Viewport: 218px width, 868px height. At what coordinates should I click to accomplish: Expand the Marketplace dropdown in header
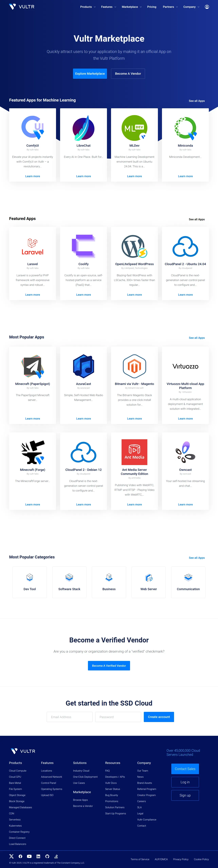(132, 7)
